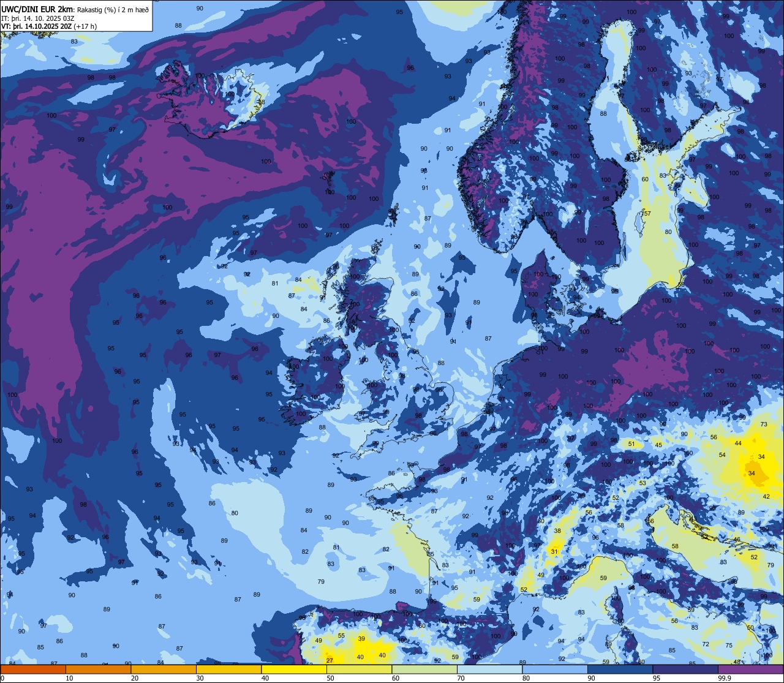Click the map humidity value "73"
This screenshot has width=784, height=683.
pos(764,425)
